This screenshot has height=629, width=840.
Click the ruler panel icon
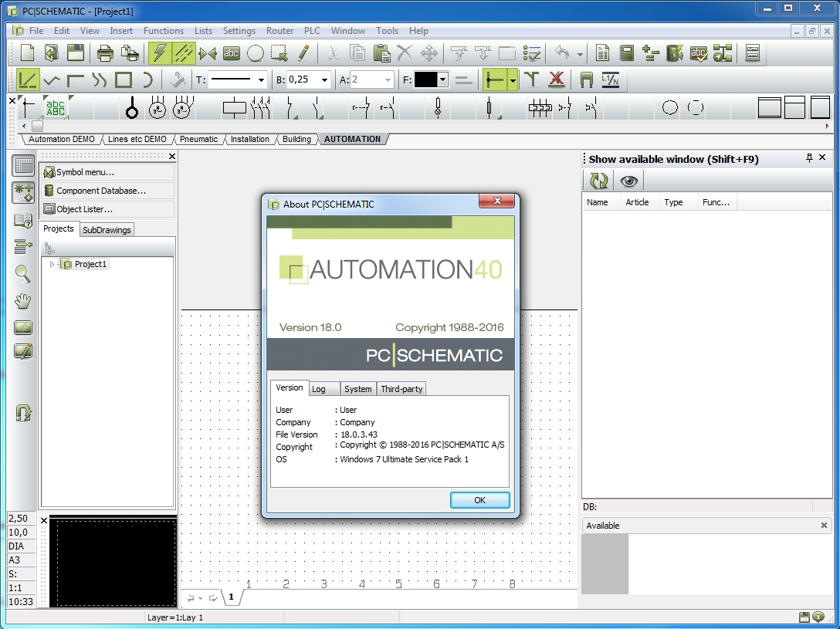[x=753, y=53]
